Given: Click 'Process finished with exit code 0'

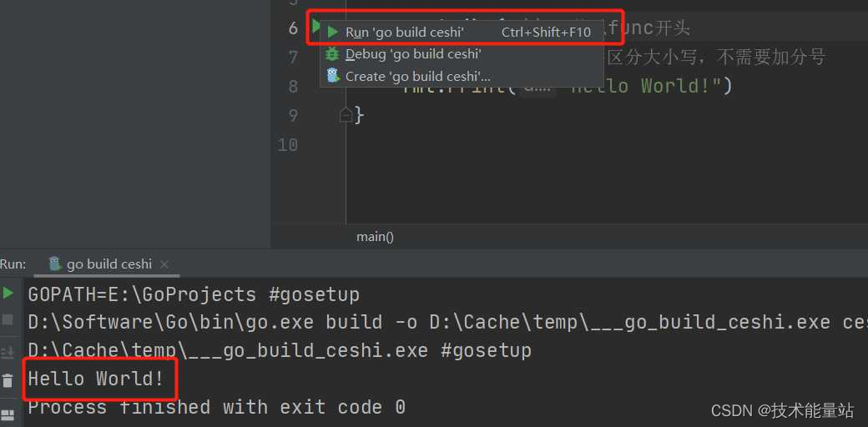Looking at the screenshot, I should point(216,408).
